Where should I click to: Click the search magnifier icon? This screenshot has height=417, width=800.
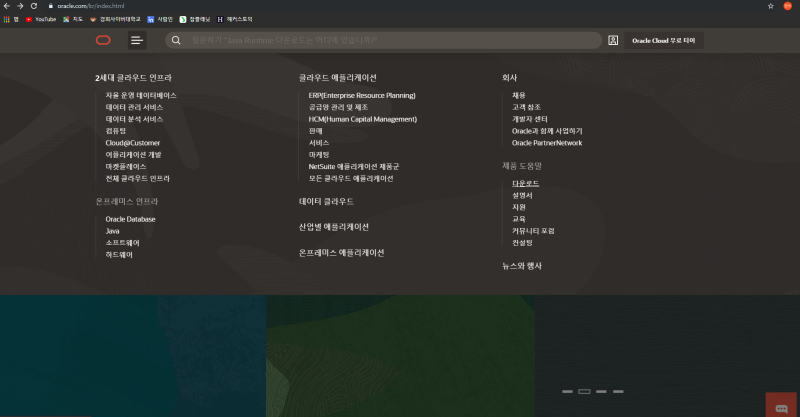176,40
